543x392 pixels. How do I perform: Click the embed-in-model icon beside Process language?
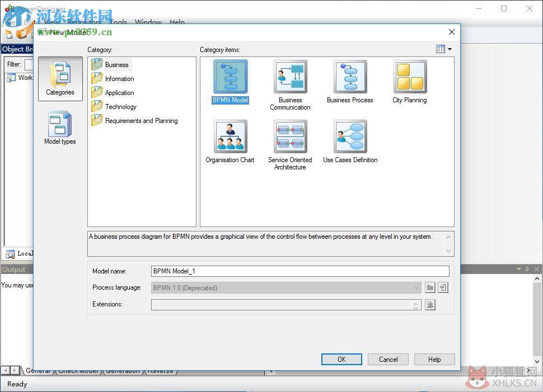(443, 287)
